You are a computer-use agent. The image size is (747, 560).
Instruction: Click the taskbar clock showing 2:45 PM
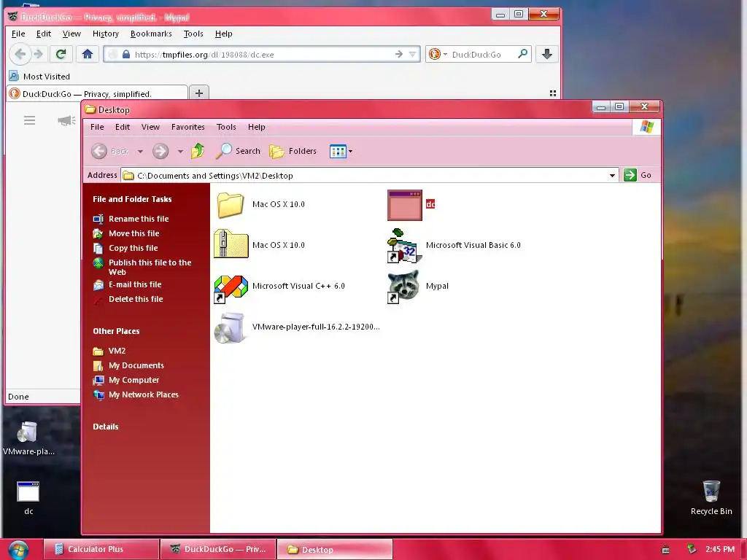tap(720, 550)
